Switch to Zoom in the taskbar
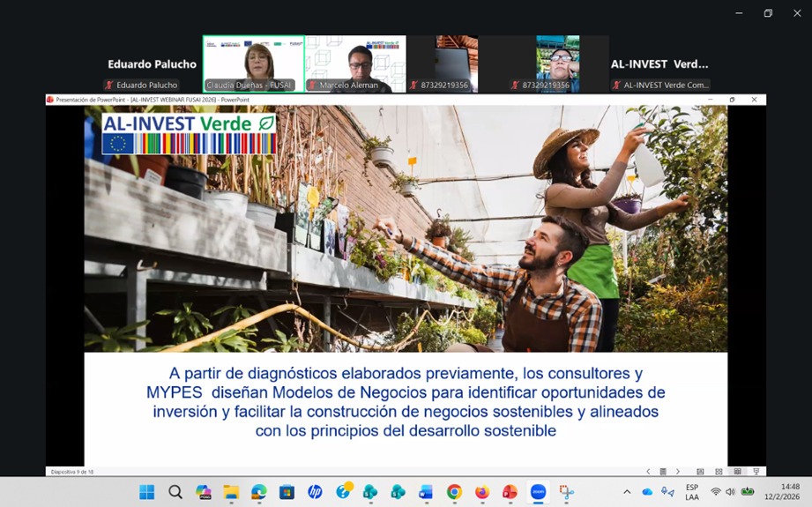This screenshot has height=507, width=812. click(538, 492)
